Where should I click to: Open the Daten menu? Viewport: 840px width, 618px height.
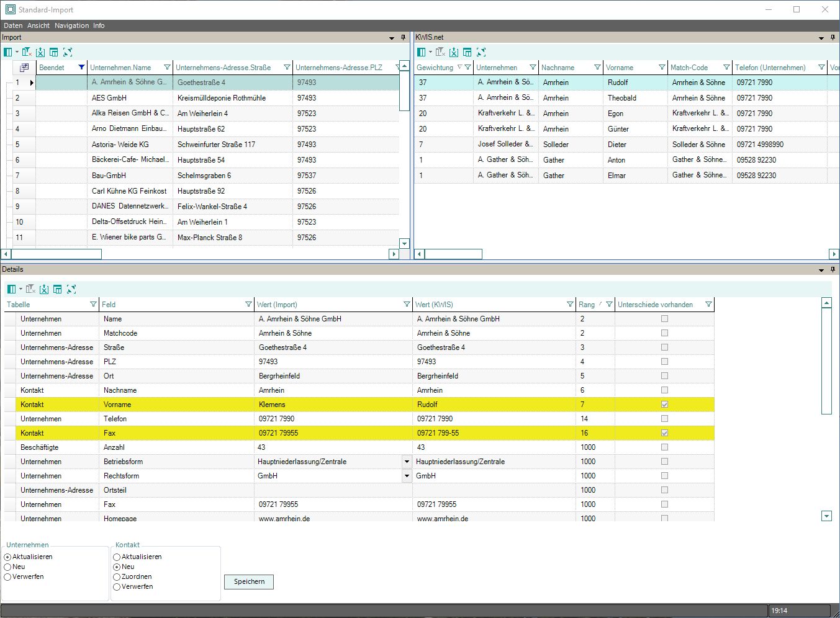(13, 25)
